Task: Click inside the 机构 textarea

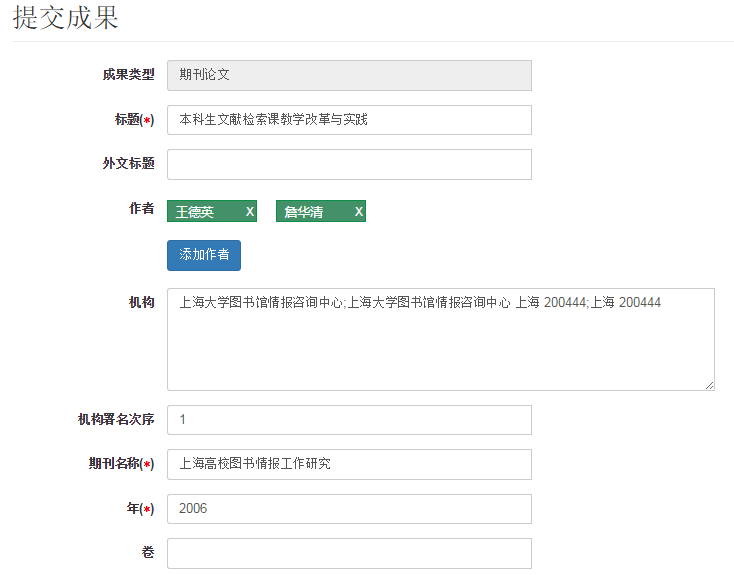Action: click(x=440, y=339)
